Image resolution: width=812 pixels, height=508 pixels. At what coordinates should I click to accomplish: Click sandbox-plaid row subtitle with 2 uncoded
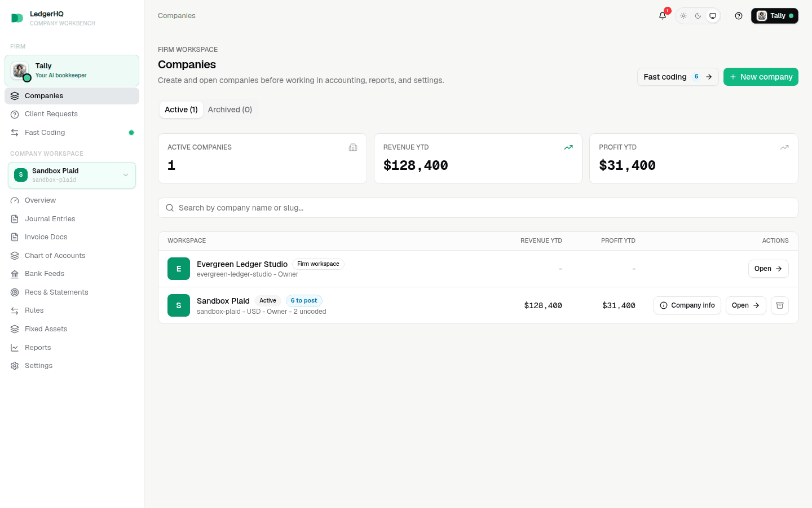coord(262,312)
